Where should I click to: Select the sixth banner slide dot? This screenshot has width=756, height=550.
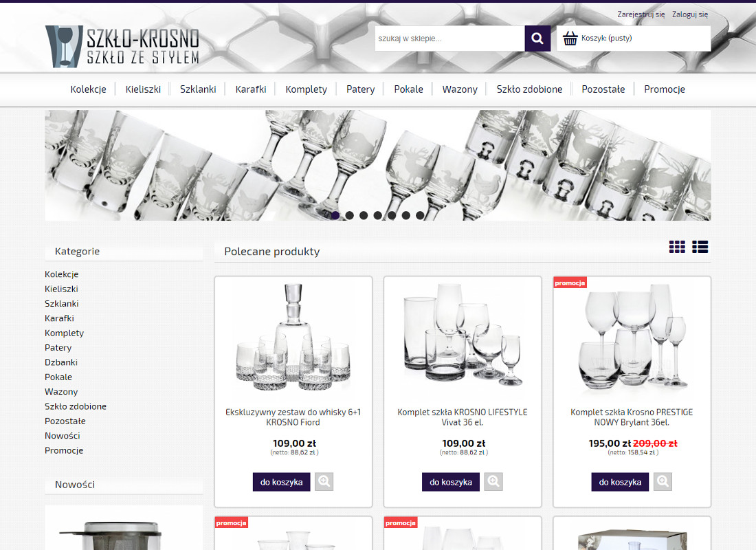point(406,215)
